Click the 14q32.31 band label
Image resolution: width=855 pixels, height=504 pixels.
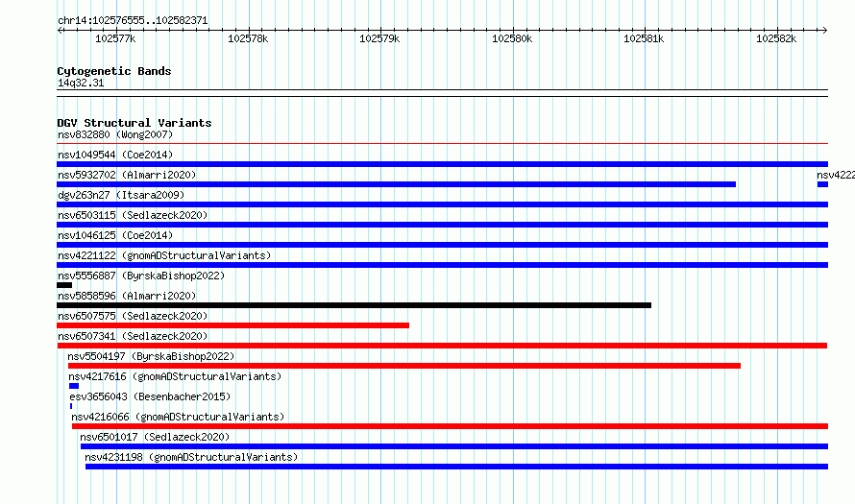click(x=81, y=83)
